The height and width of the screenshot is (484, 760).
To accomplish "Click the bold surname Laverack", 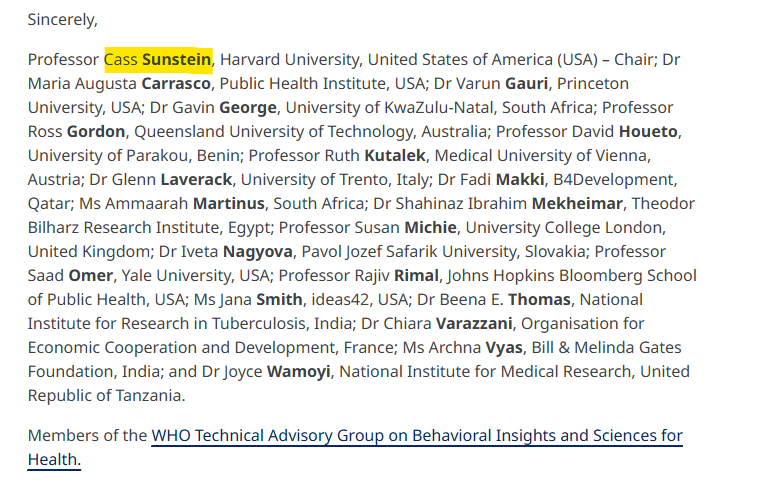I will tap(196, 180).
